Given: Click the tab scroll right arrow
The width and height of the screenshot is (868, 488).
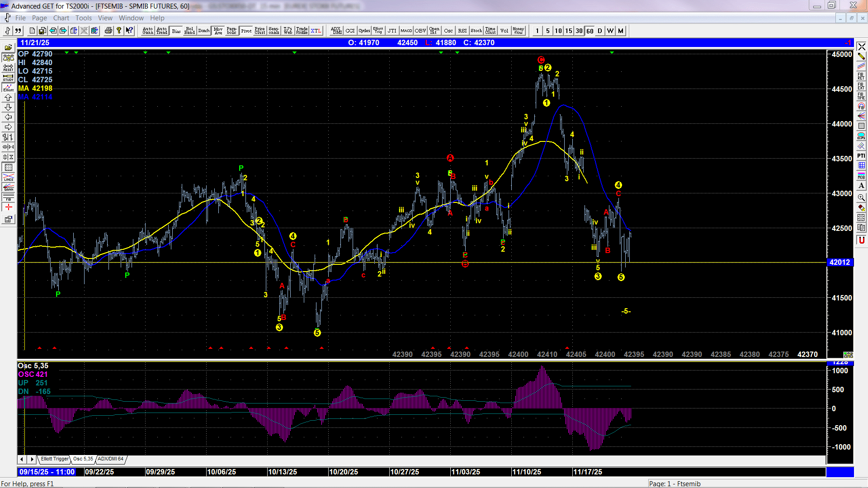Looking at the screenshot, I should pos(32,459).
